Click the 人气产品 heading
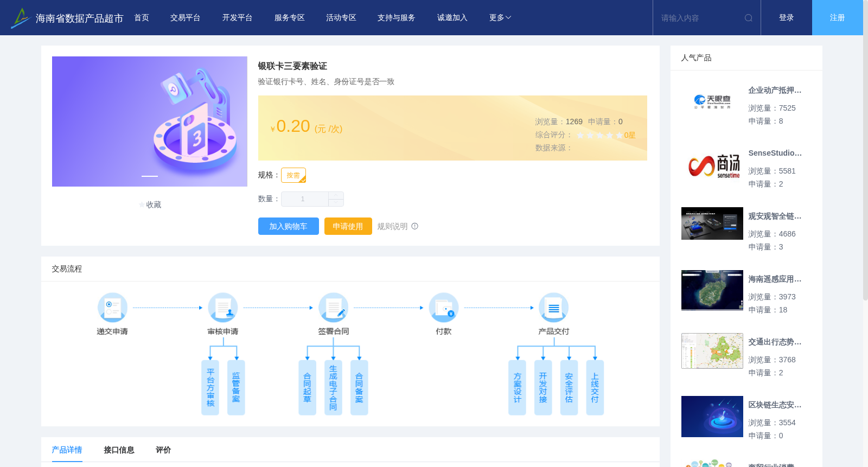Screen dimensions: 868x467 point(697,58)
